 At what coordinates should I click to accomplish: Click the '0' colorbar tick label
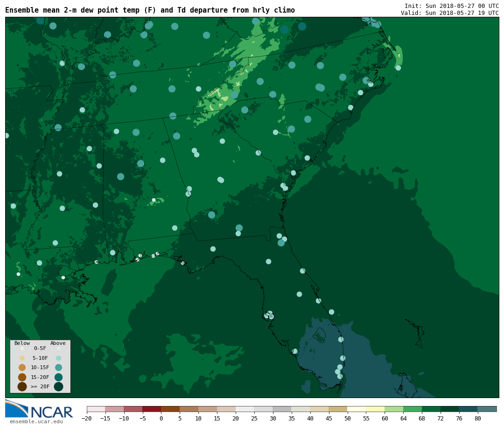point(161,418)
